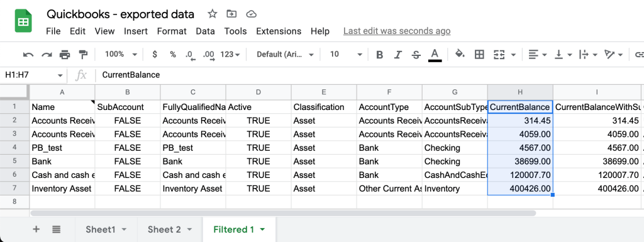Expand the merge cells dropdown arrow
Viewport: 644px width, 242px height.
click(513, 55)
